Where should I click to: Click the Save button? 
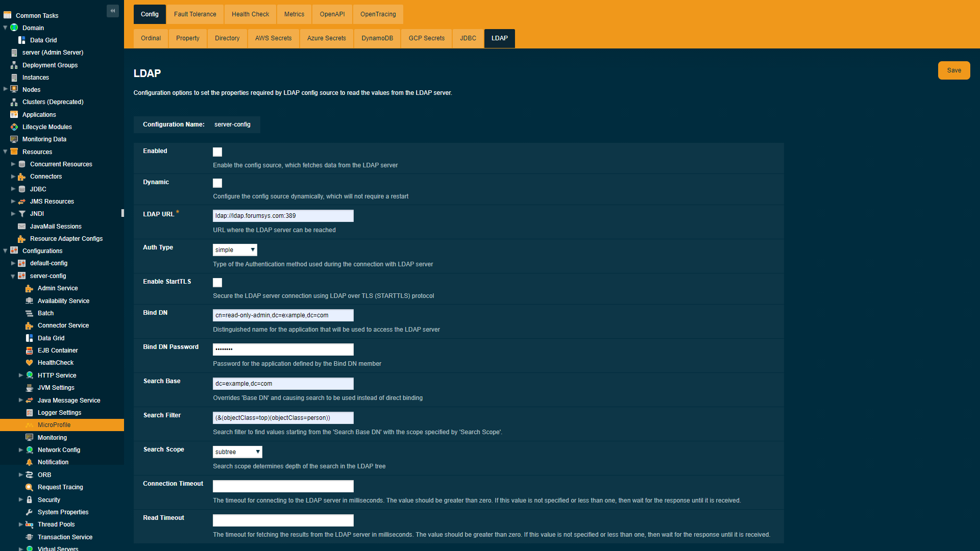953,70
